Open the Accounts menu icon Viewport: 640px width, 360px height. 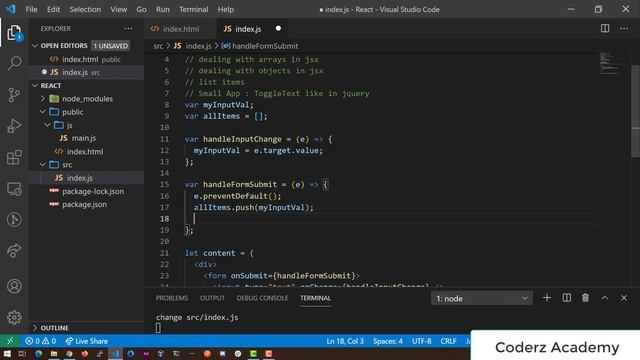pos(14,286)
